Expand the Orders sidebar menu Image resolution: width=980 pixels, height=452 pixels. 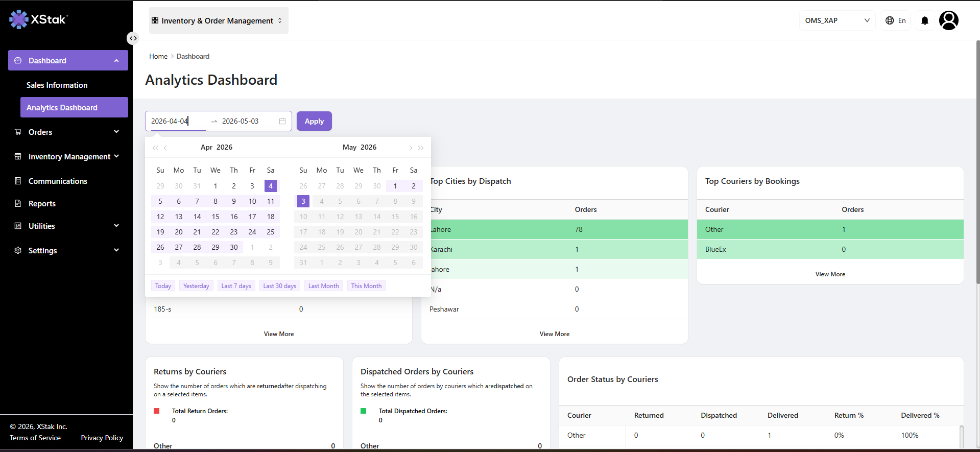(x=68, y=132)
